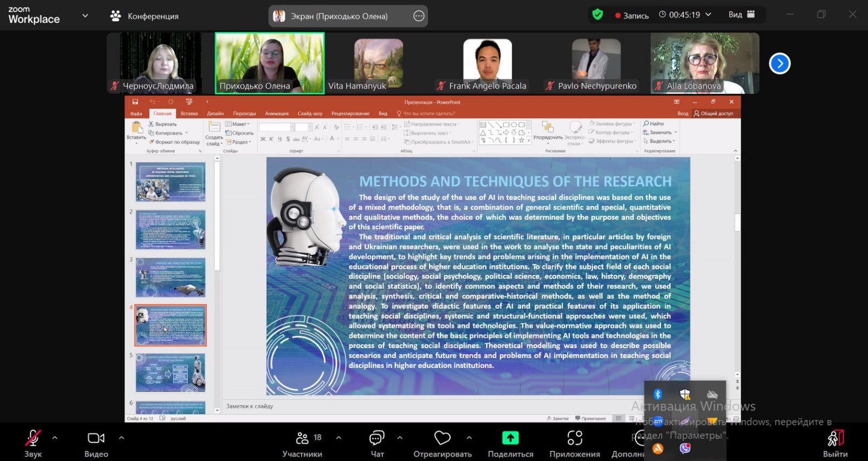Toggle the Заметки notes pane in status bar
Screen dimensions: 868x461
point(557,419)
